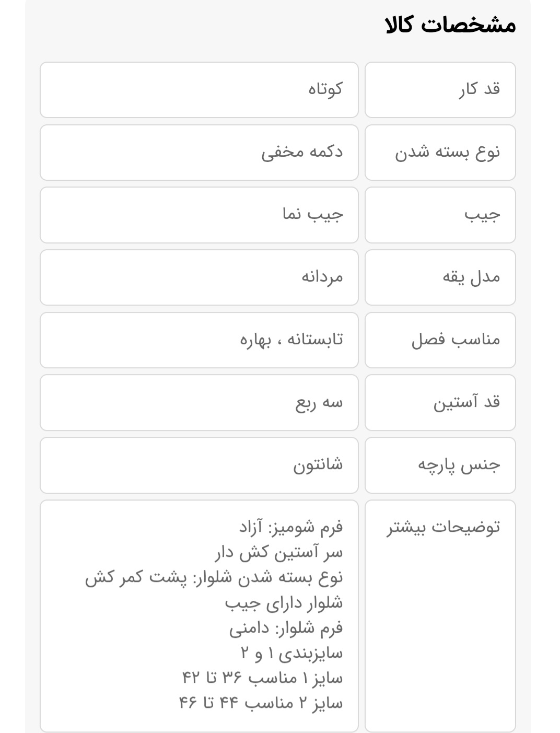
Task: Click the "شانتون" fabric value
Action: coord(318,465)
